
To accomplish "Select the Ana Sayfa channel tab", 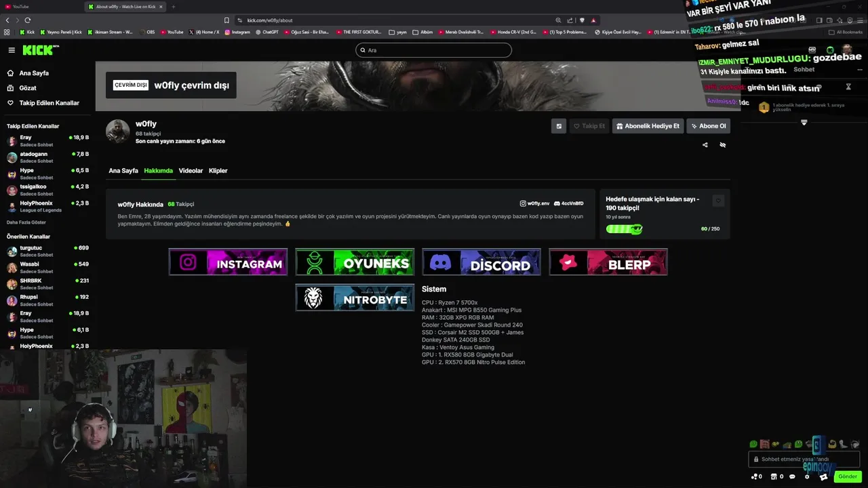I will (123, 171).
